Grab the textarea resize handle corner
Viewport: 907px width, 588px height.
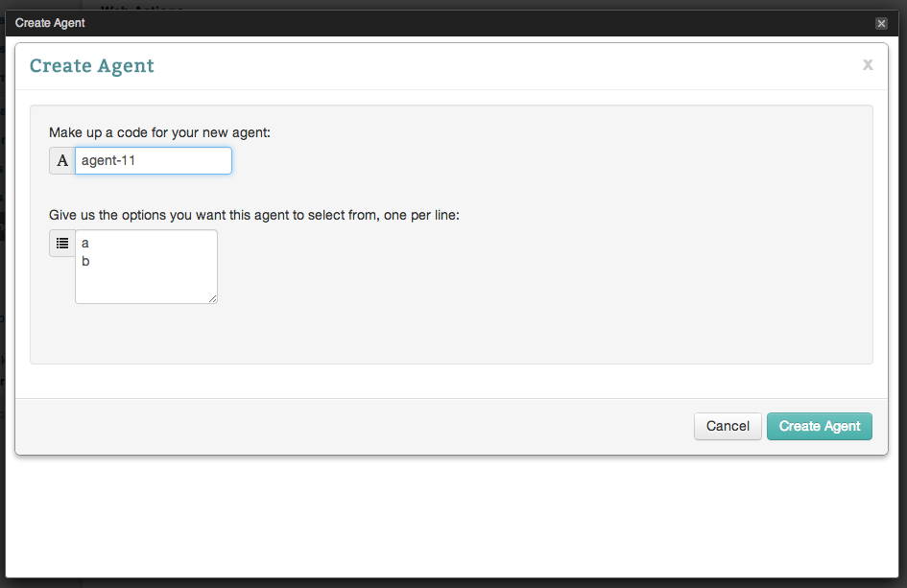[x=213, y=299]
